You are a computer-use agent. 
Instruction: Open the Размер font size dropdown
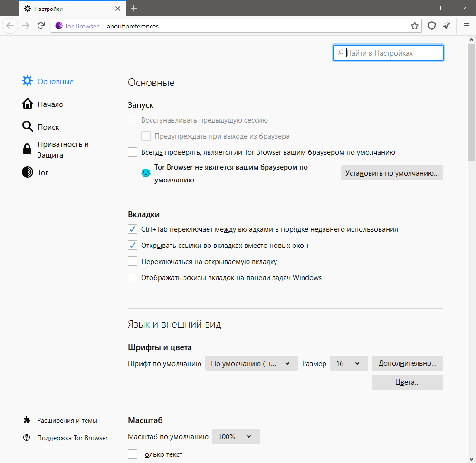349,363
